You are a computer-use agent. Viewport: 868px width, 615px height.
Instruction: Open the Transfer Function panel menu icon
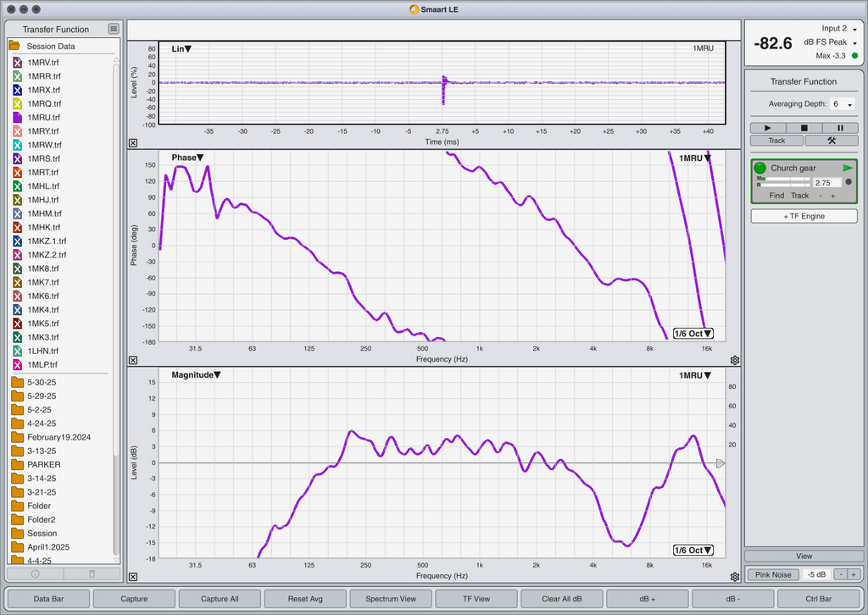(x=114, y=29)
